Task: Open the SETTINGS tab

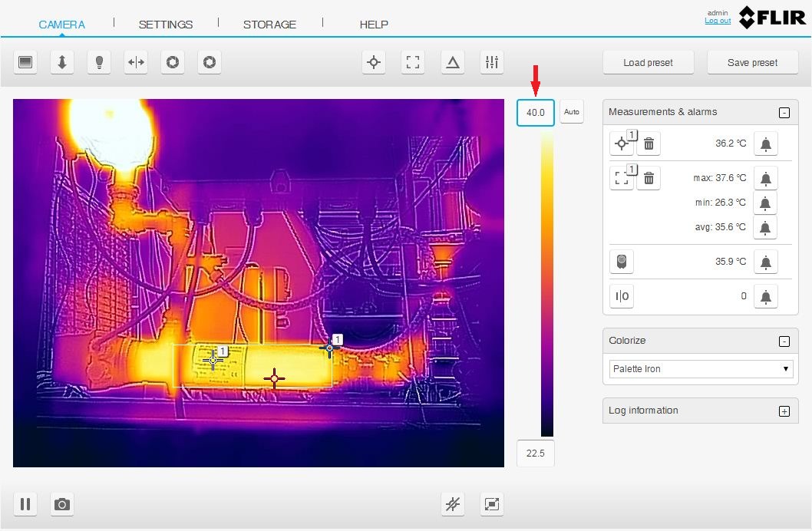Action: [x=166, y=25]
